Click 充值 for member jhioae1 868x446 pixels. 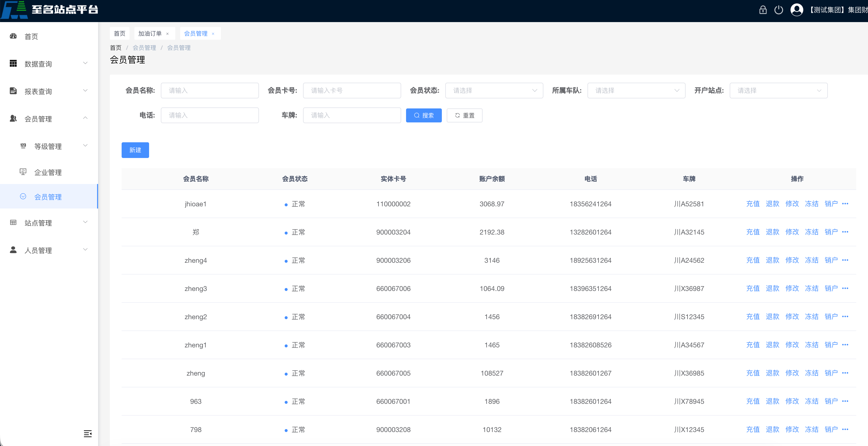coord(753,204)
